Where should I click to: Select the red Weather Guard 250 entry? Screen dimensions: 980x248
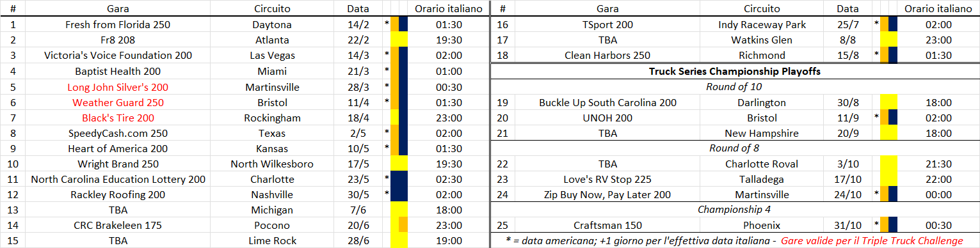(118, 102)
